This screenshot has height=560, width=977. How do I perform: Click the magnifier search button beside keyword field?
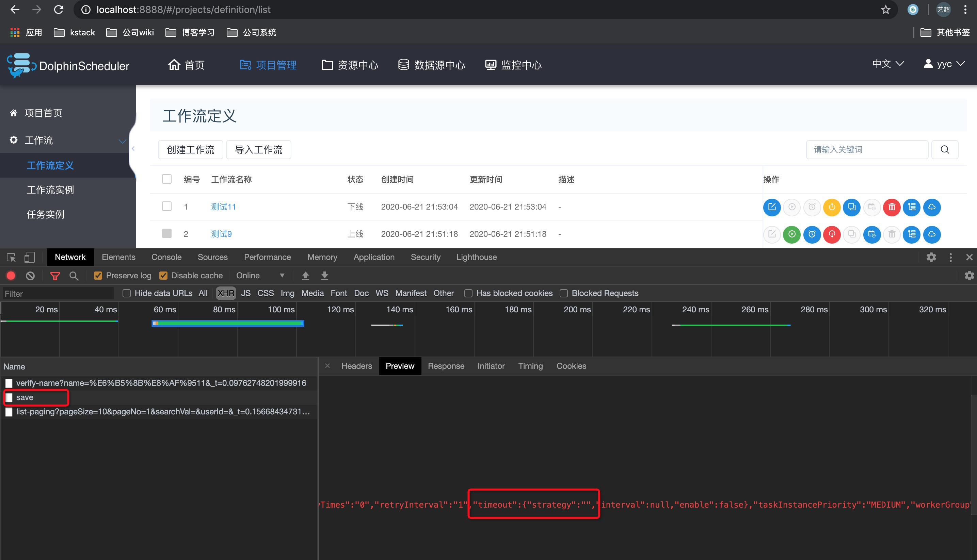(x=945, y=150)
